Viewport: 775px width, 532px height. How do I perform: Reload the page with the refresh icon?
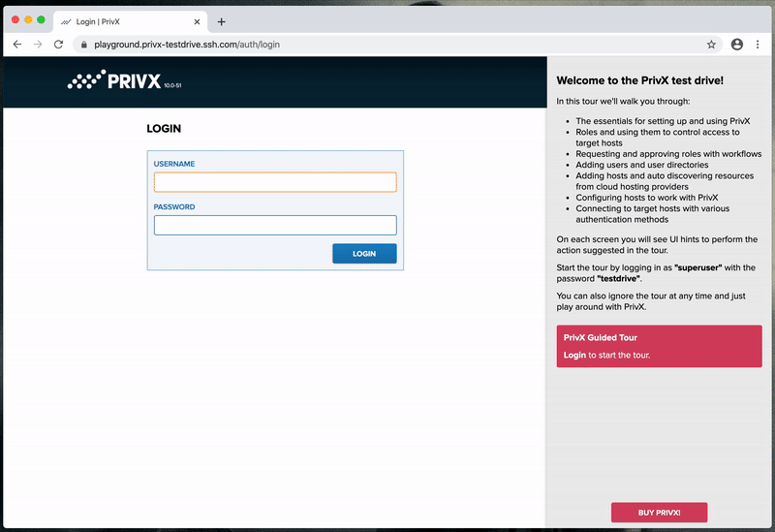coord(58,45)
